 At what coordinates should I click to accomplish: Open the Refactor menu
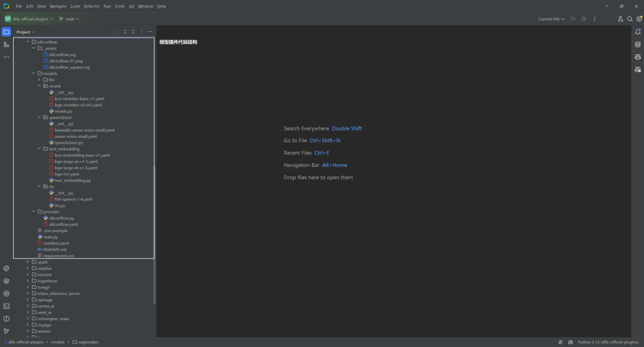92,6
